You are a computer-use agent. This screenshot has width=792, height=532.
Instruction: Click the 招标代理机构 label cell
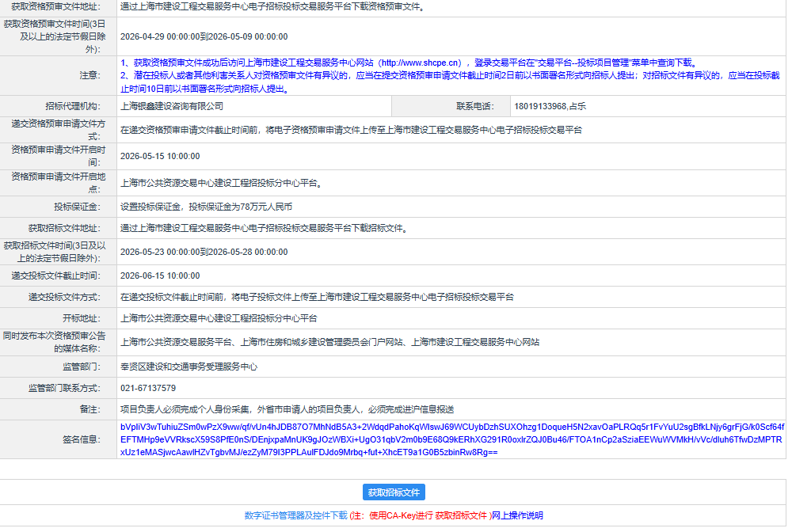click(72, 106)
